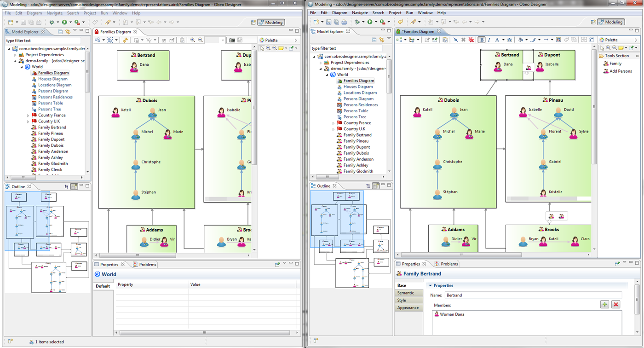The height and width of the screenshot is (348, 644).
Task: Click the Note tool icon in the Palette
Action: click(621, 47)
